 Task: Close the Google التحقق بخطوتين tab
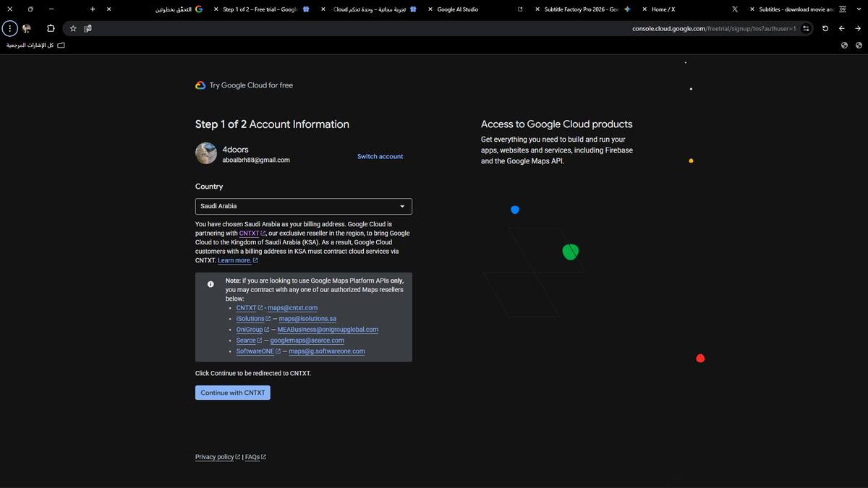(109, 9)
